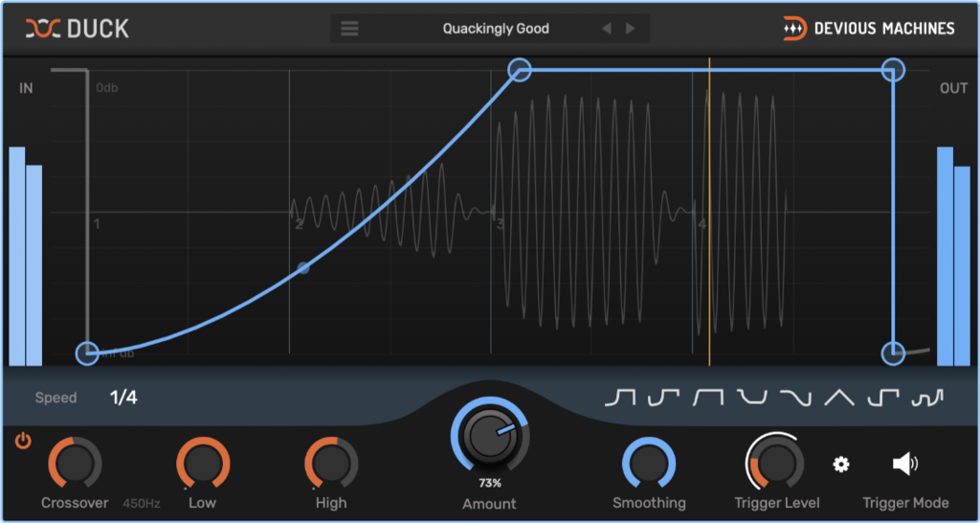Click the IN level meter
The height and width of the screenshot is (523, 980).
[x=26, y=256]
